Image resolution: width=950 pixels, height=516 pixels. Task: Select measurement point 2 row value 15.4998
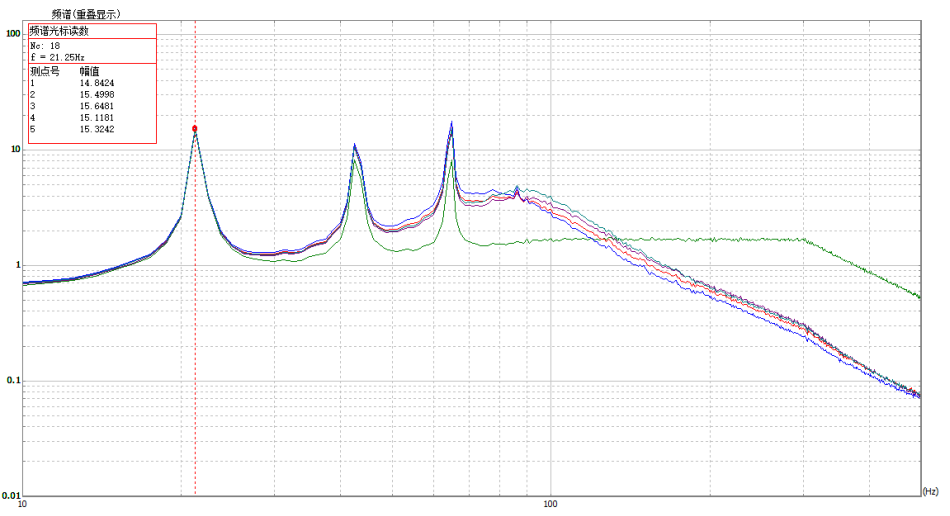coord(96,94)
